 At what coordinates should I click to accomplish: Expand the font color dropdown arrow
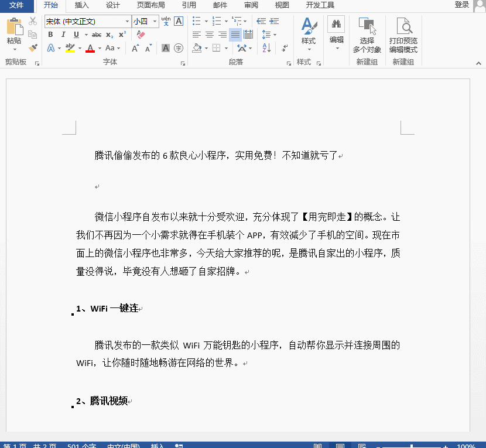click(99, 47)
